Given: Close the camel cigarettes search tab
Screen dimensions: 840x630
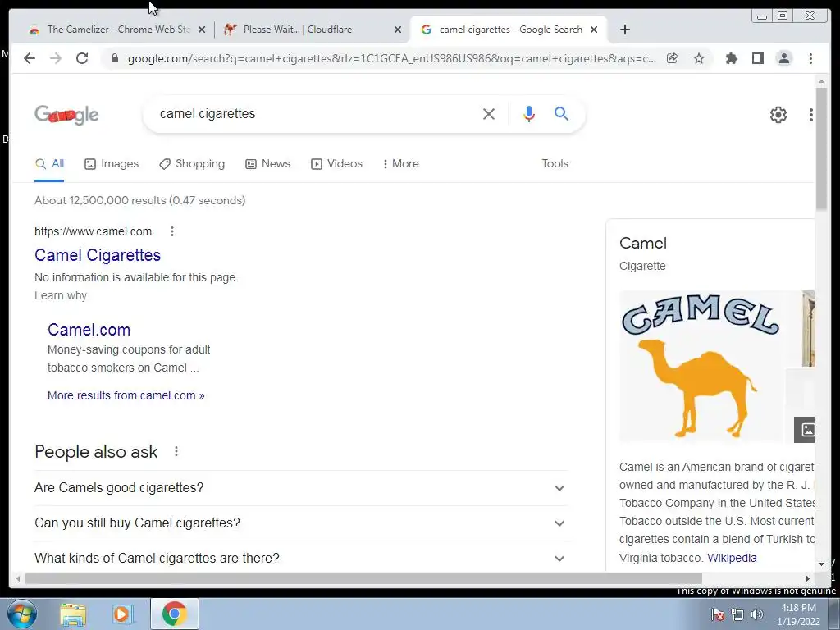Looking at the screenshot, I should pyautogui.click(x=594, y=30).
